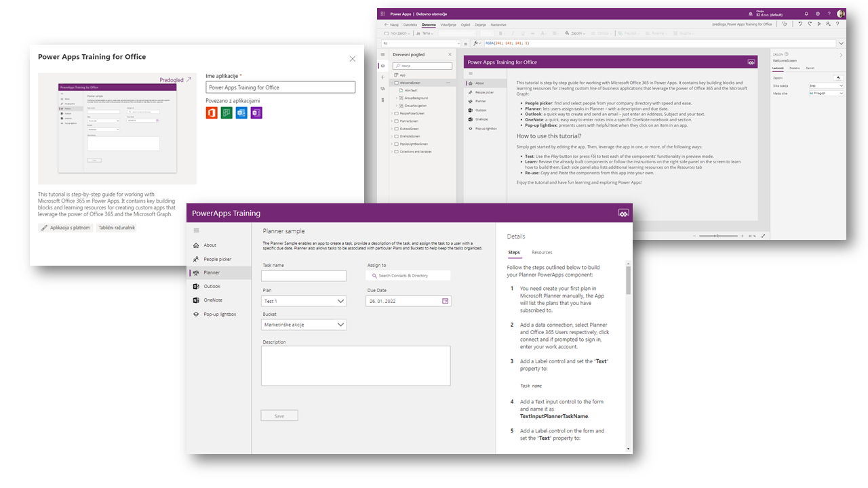Preview the app with the play icon

819,24
